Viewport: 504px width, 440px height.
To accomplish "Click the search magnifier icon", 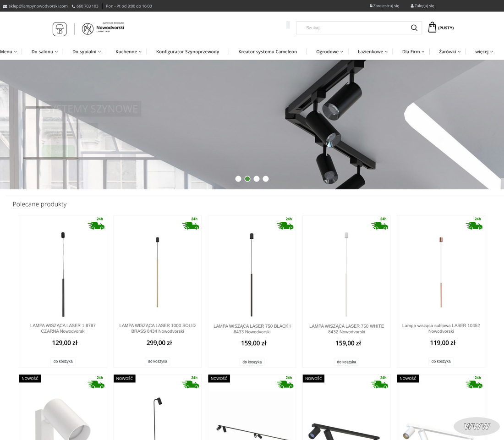I will click(414, 28).
